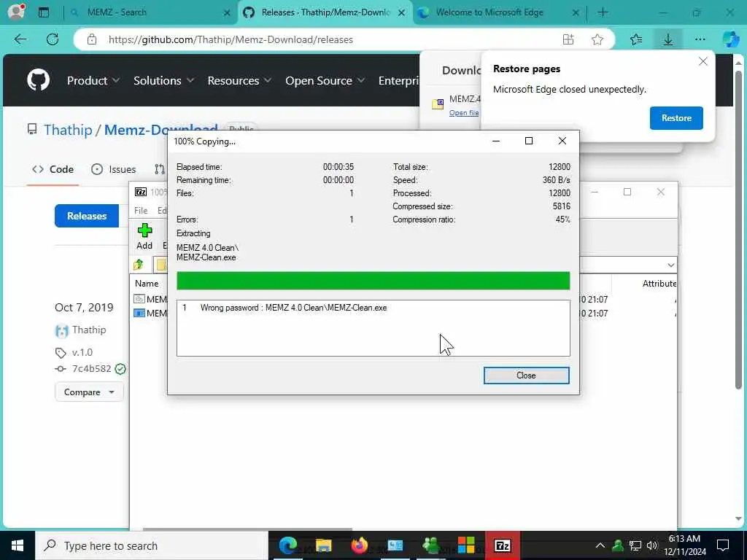Expand the Product menu on GitHub
This screenshot has width=747, height=560.
[x=93, y=80]
